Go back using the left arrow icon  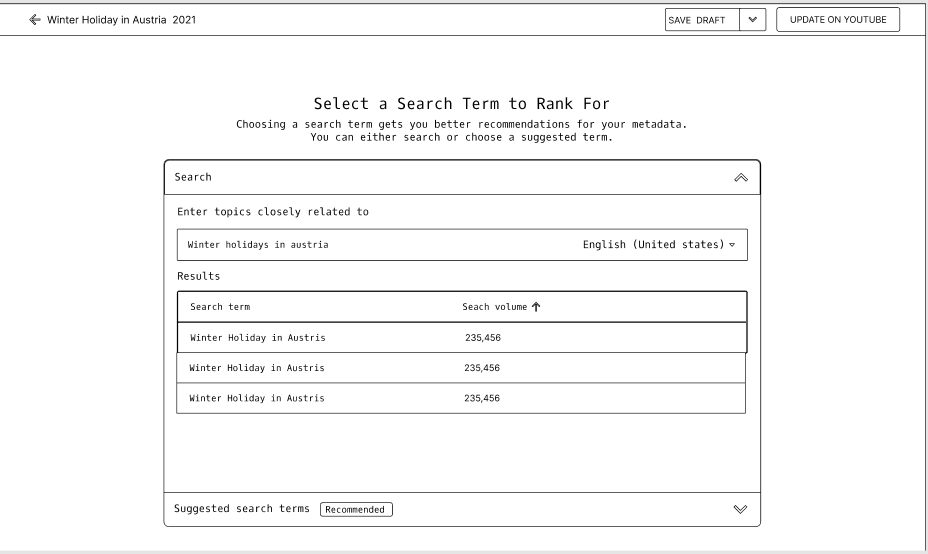pyautogui.click(x=34, y=20)
